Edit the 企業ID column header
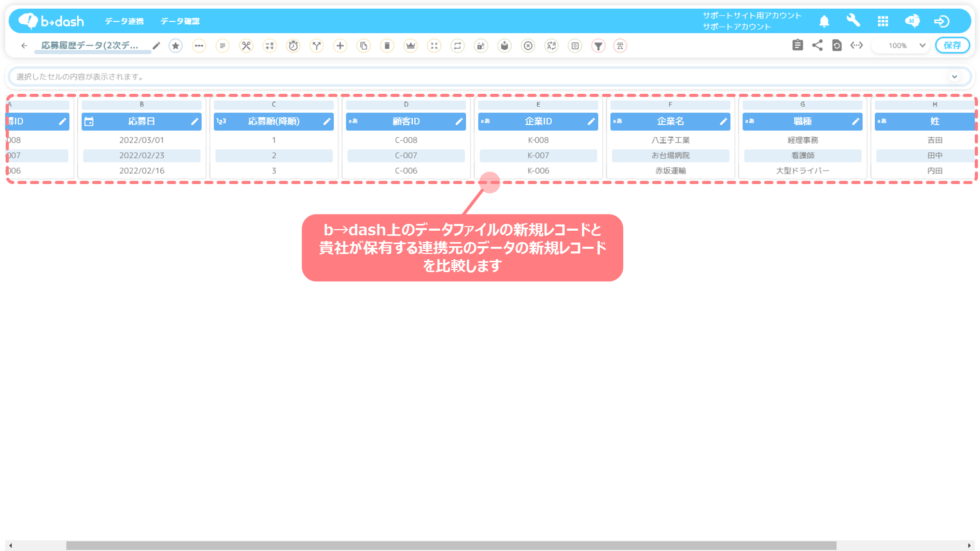 point(591,121)
